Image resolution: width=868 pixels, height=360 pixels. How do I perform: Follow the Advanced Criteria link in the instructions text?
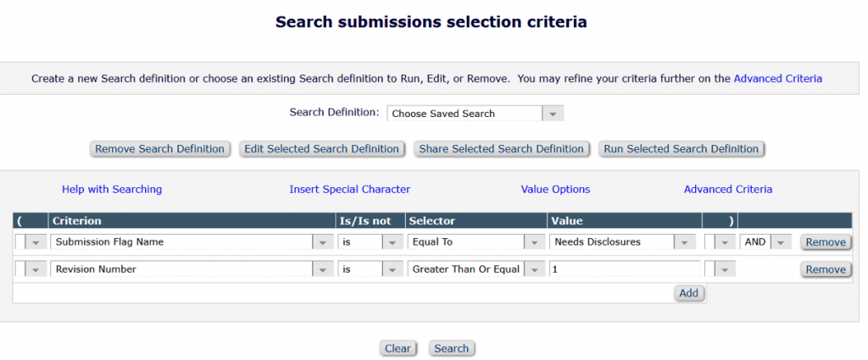(x=778, y=79)
